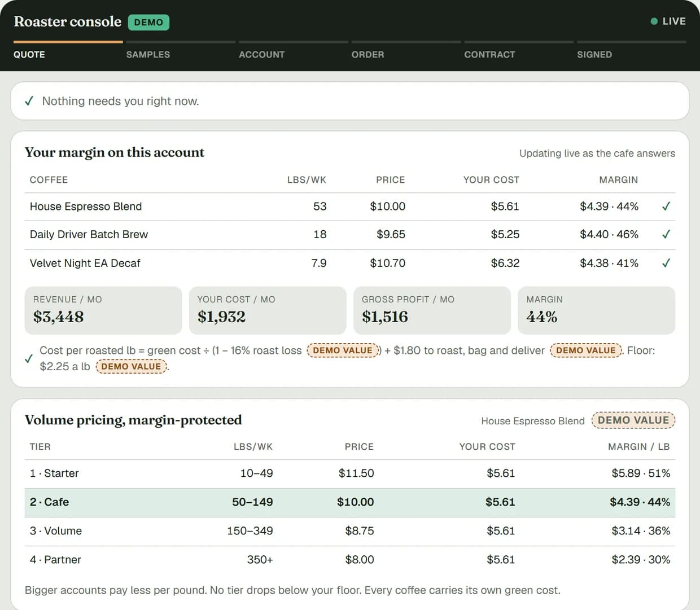
Task: Open the REVENUE / MO summary card
Action: [103, 310]
